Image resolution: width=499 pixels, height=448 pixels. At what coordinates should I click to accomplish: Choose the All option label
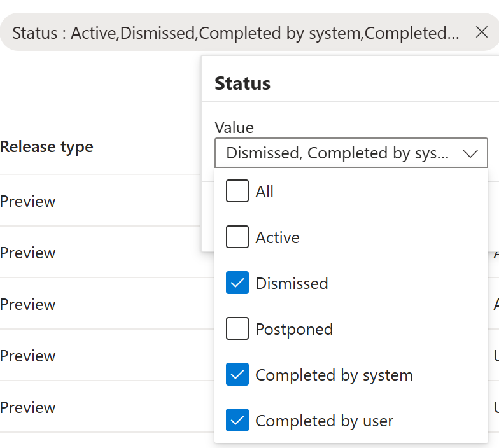click(264, 192)
